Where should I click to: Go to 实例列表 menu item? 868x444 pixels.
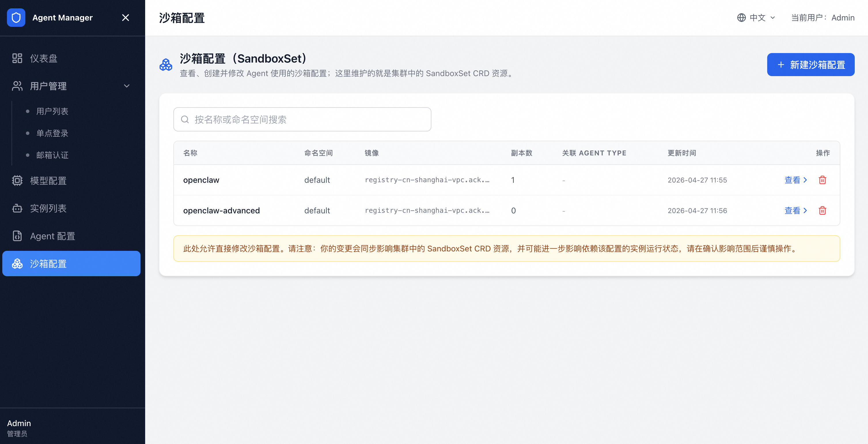coord(71,208)
